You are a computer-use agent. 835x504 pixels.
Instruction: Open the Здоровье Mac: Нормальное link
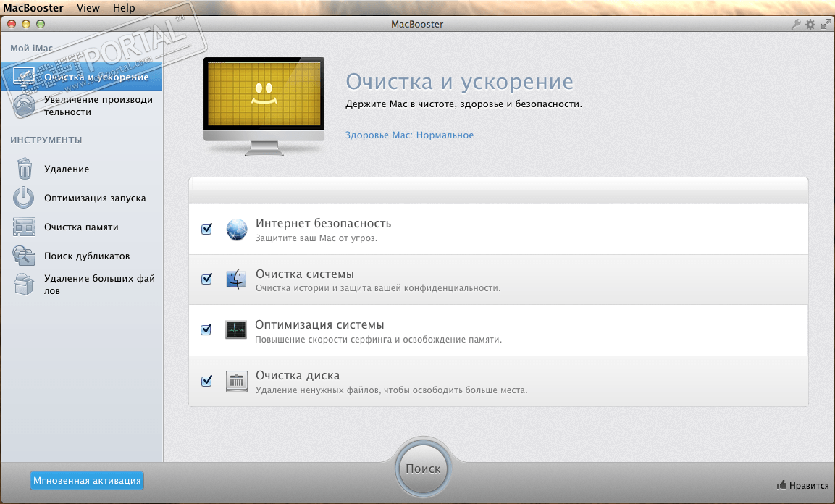pos(409,135)
